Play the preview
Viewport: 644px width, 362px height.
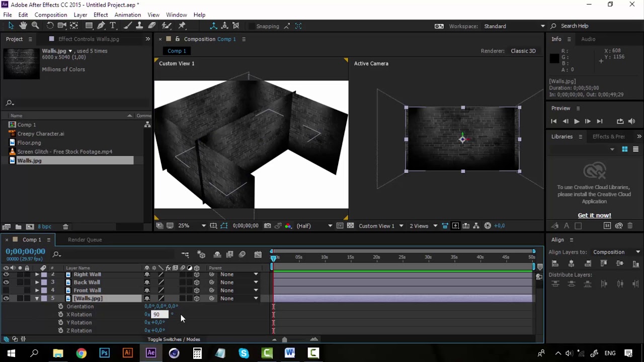pos(576,121)
